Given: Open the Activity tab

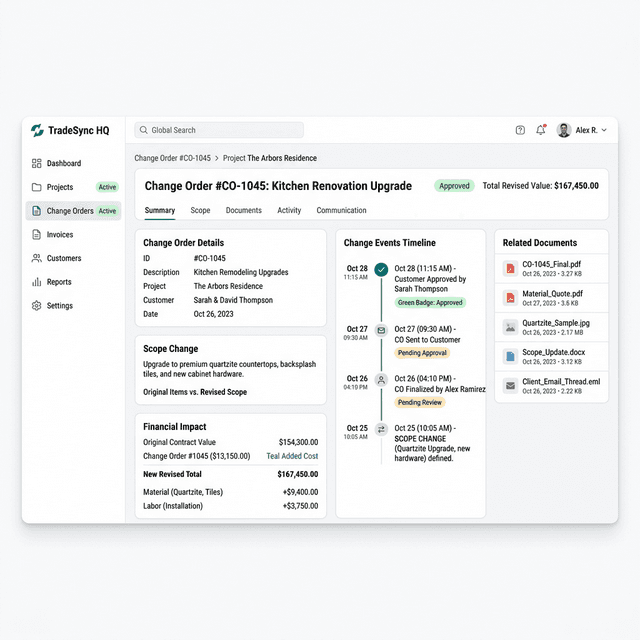Looking at the screenshot, I should pos(289,211).
